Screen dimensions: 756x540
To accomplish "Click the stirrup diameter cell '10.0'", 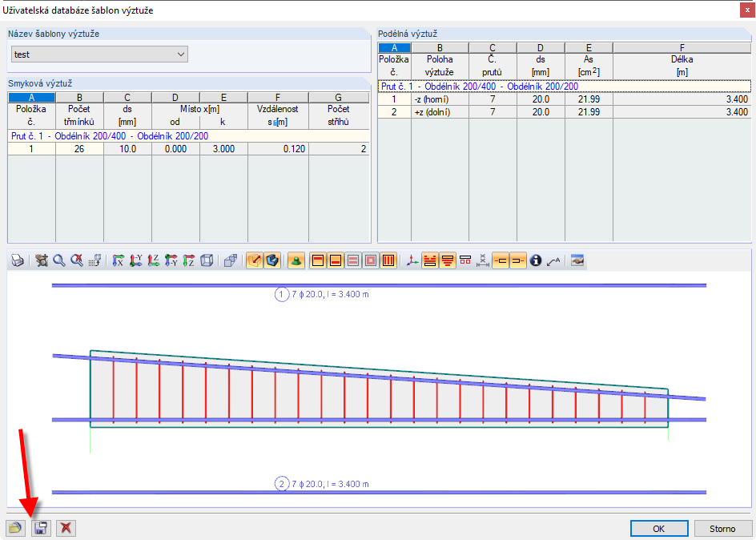I will [128, 149].
